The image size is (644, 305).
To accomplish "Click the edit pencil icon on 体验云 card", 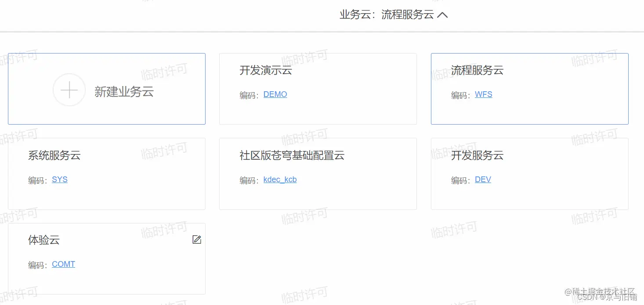I will 197,240.
